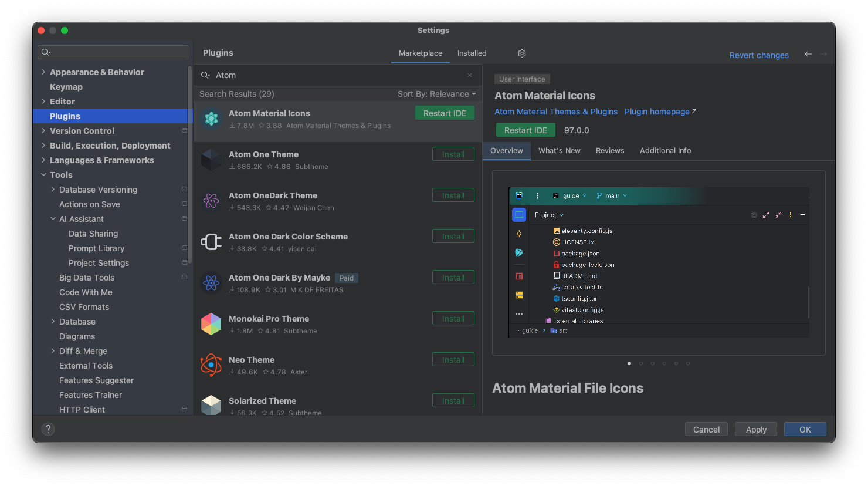
Task: Expand Build, Execution, Deployment section
Action: coord(43,146)
